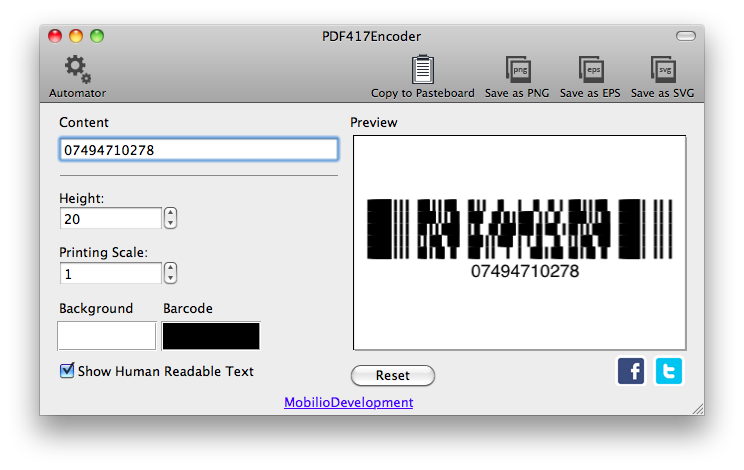744x470 pixels.
Task: Increase Height with stepper up arrow
Action: [170, 213]
